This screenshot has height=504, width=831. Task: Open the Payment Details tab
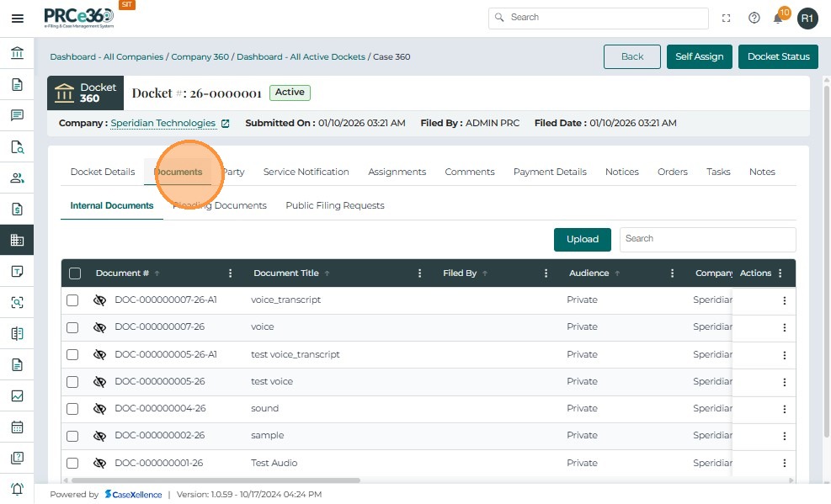tap(550, 172)
